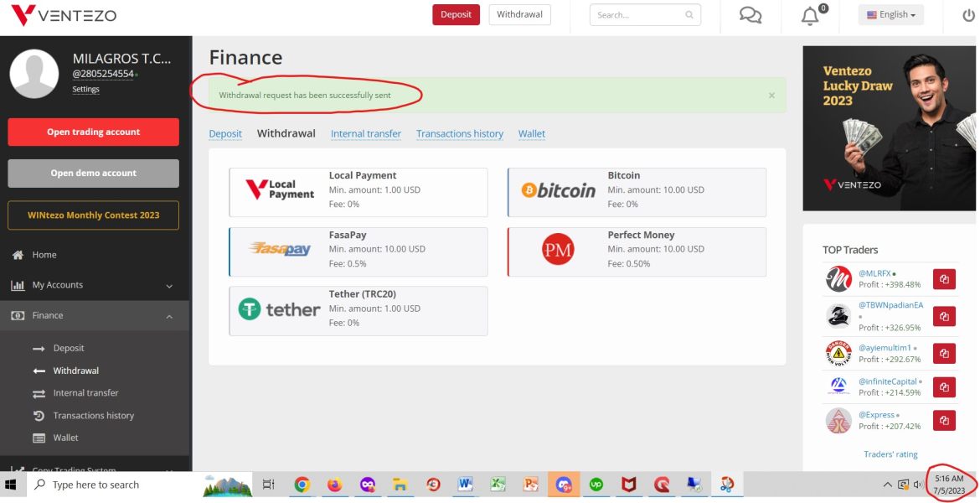980x503 pixels.
Task: Click the power logout icon
Action: pos(968,15)
